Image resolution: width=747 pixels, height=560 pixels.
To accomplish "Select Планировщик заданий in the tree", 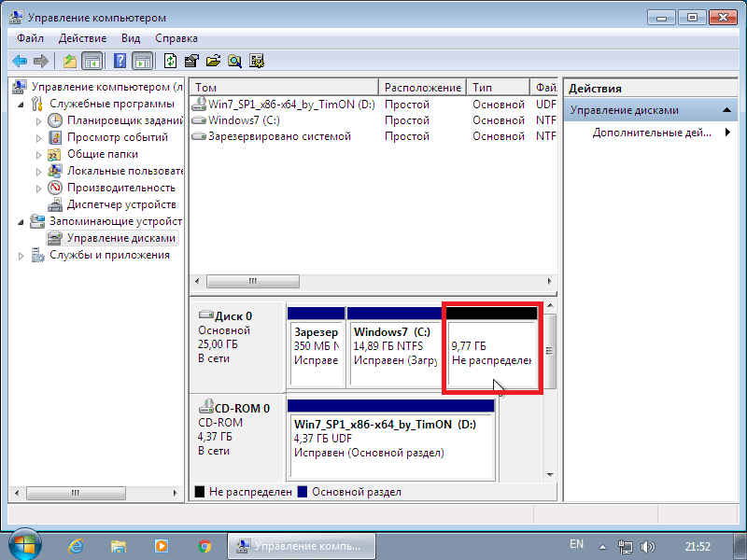I will [x=125, y=120].
